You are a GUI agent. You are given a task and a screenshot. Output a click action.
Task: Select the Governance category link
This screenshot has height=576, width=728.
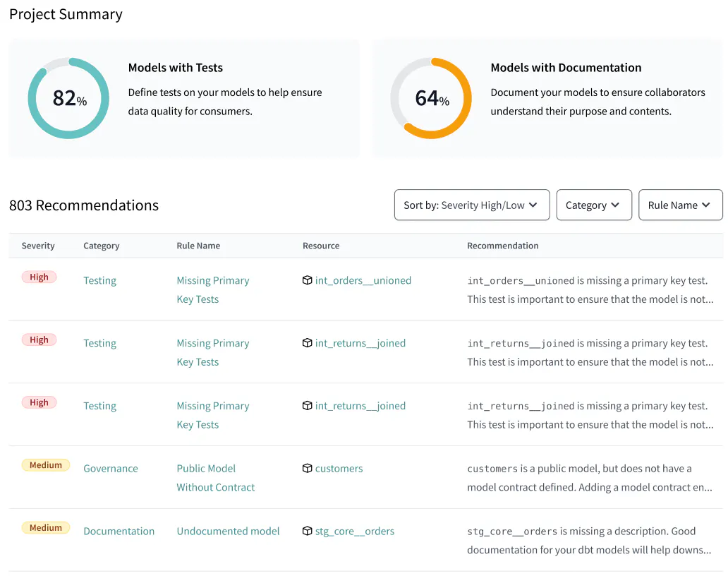[x=111, y=468]
